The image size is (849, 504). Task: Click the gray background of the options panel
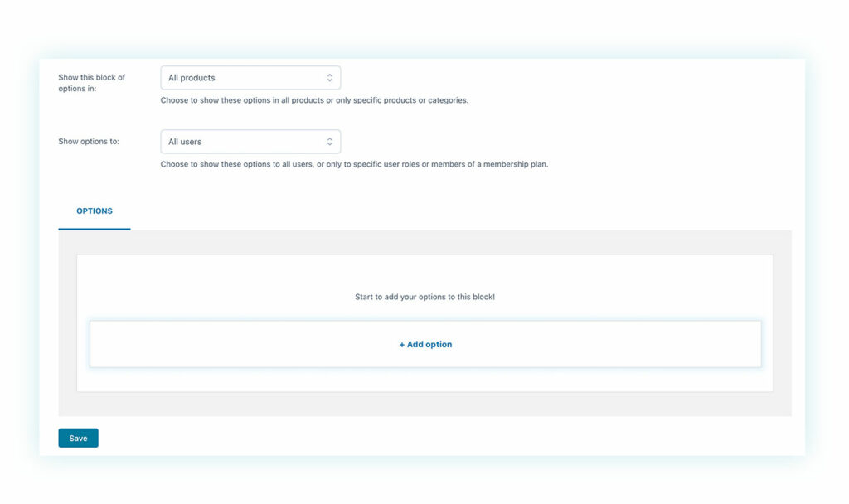[x=424, y=405]
